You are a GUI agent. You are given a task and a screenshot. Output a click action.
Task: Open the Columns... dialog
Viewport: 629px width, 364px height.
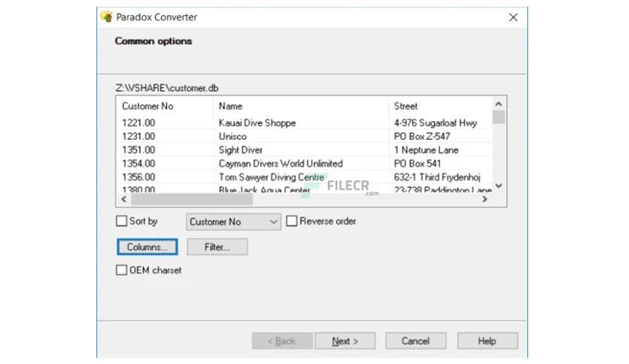coord(147,247)
